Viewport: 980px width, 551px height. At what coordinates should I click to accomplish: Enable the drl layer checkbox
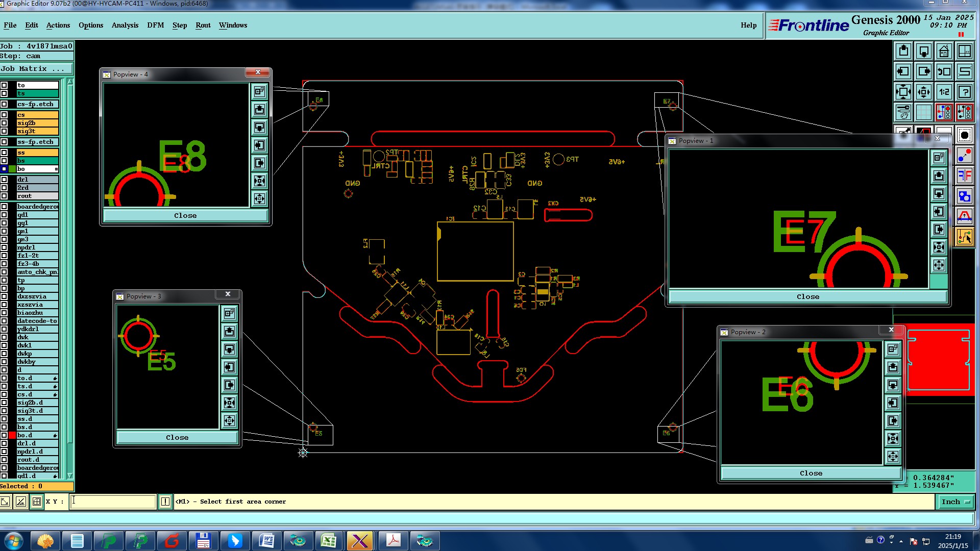(x=4, y=180)
